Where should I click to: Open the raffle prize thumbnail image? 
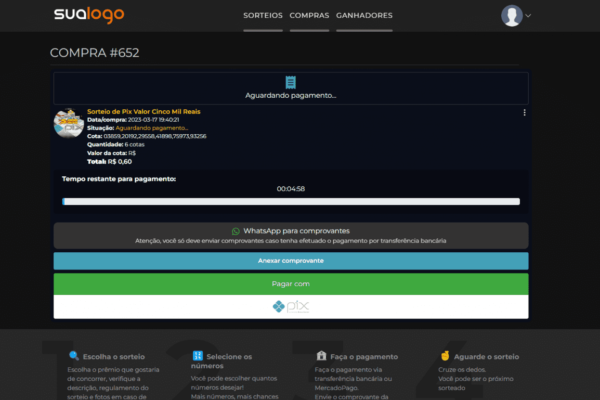point(68,123)
